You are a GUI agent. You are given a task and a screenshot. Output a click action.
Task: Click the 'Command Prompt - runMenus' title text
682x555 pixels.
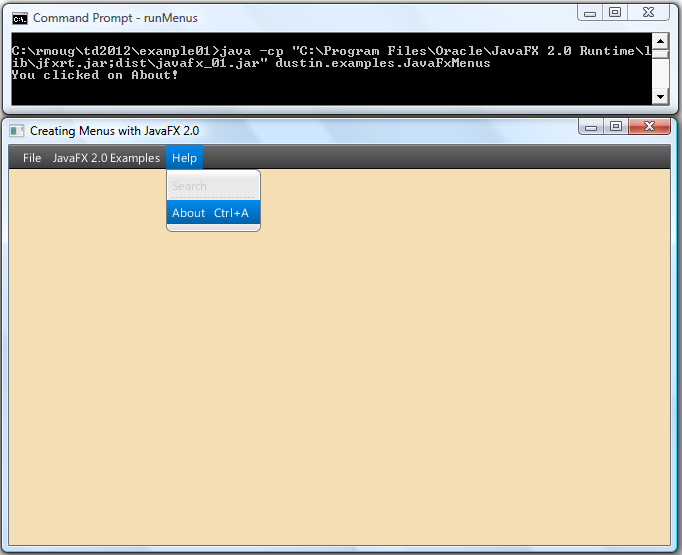click(115, 18)
